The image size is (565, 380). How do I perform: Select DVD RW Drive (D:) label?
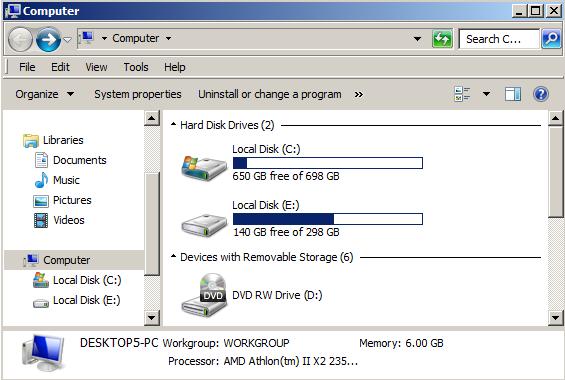(x=277, y=295)
